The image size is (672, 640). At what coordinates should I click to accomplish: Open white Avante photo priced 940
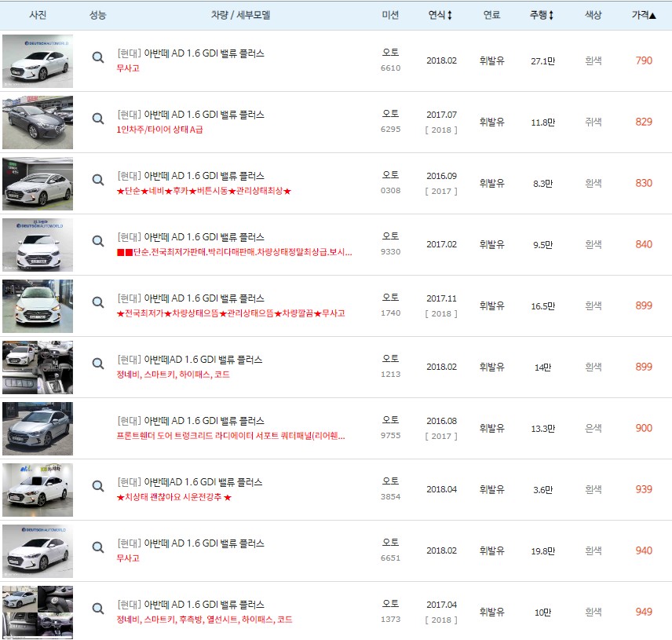point(38,551)
